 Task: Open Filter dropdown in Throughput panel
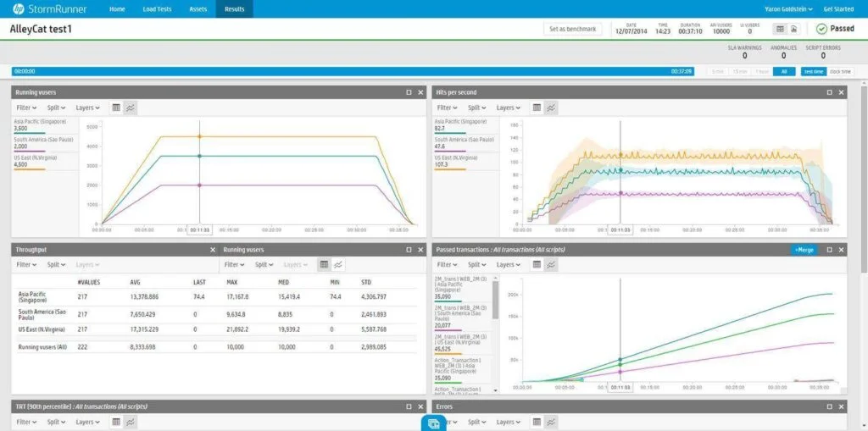point(26,265)
